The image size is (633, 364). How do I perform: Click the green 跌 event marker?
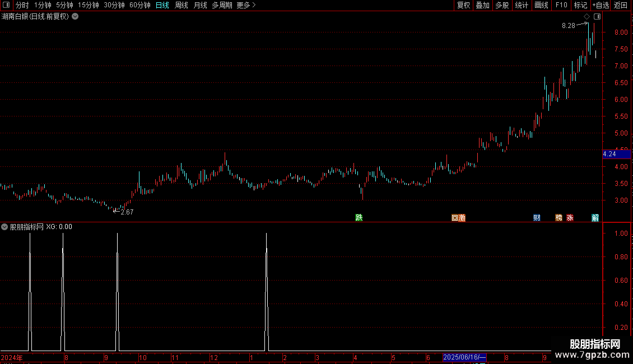click(x=359, y=217)
